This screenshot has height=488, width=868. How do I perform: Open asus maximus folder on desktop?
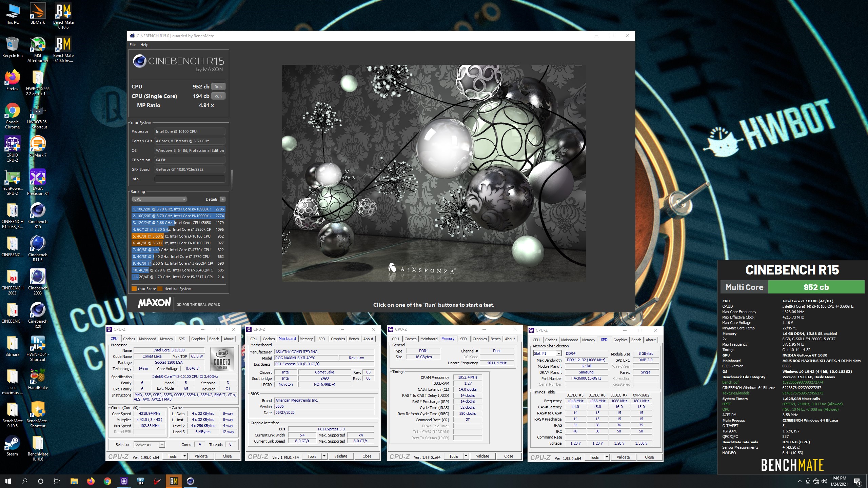12,381
